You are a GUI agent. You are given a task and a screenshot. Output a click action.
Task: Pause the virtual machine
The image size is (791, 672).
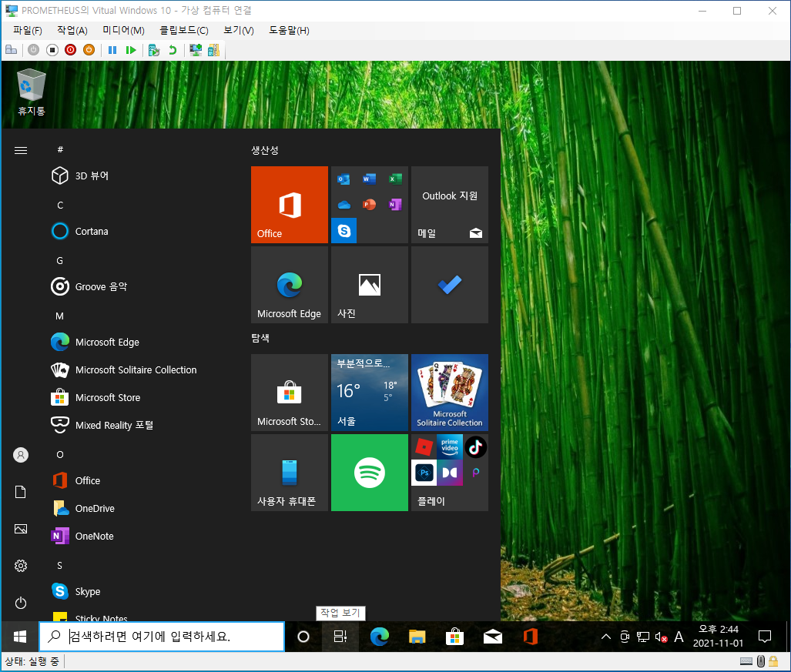click(112, 50)
